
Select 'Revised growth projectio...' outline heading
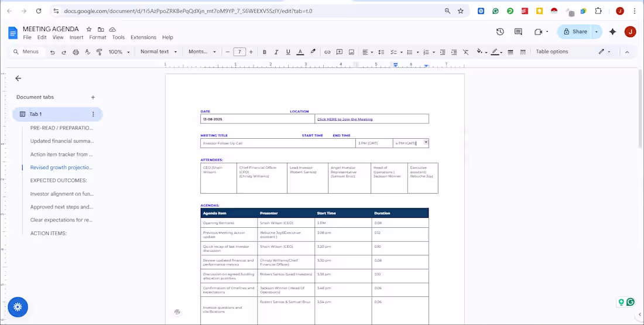click(x=61, y=167)
